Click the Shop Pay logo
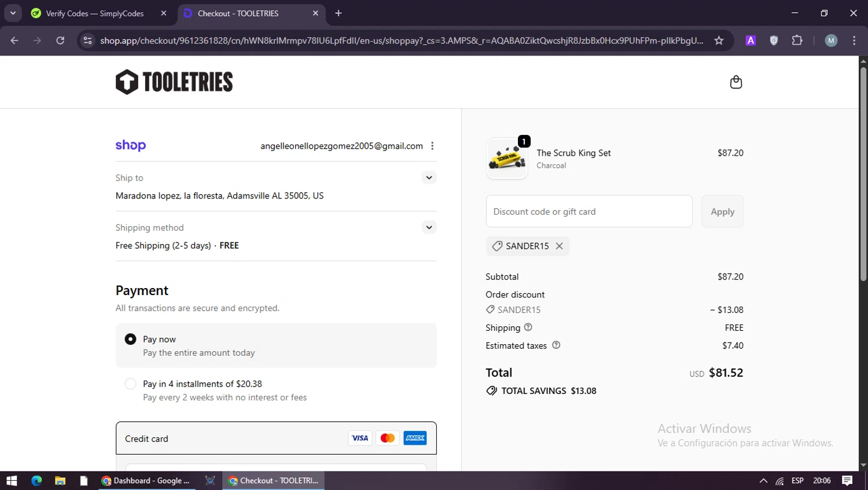Screen dimensions: 868x490 [x=131, y=146]
